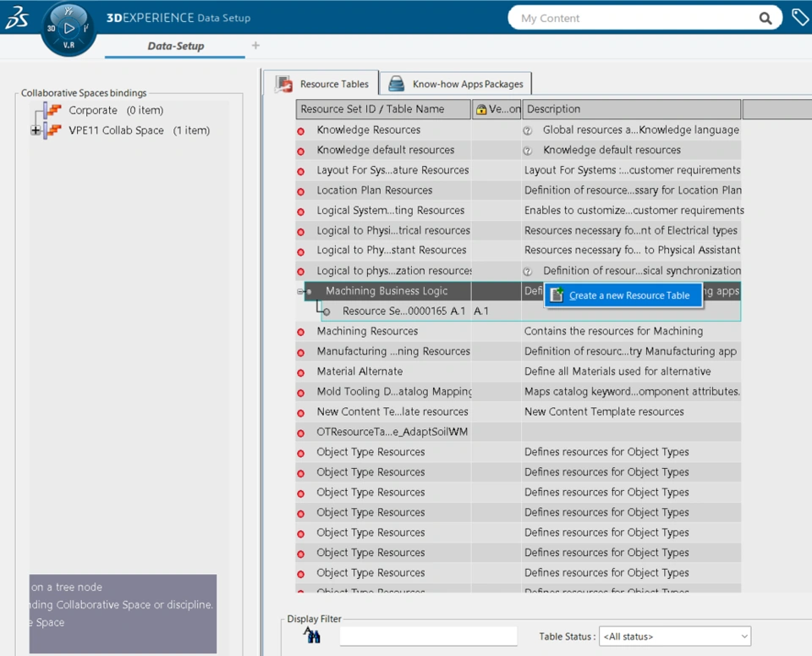Switch to Know-how Apps Packages tab
Screen dimensions: 812x656
[456, 84]
